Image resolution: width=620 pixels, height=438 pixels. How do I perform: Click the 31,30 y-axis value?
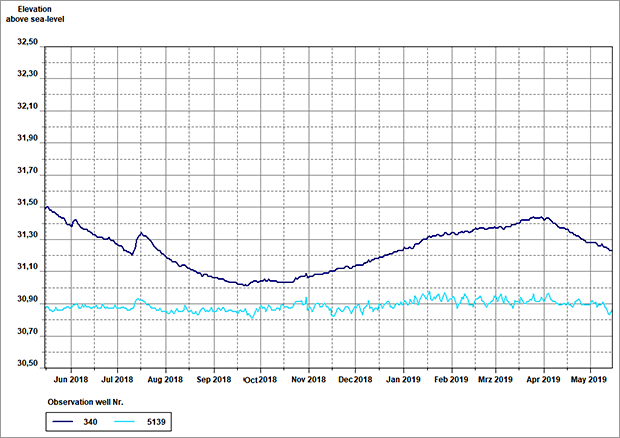point(27,235)
